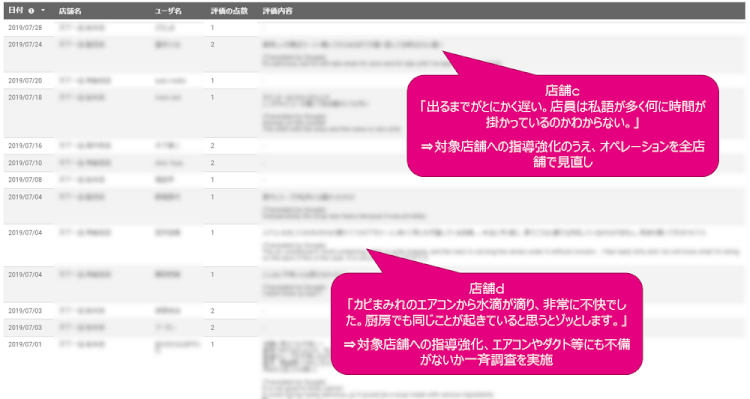The height and width of the screenshot is (399, 750).
Task: Select the date cell 2019/07/18
Action: pos(25,97)
